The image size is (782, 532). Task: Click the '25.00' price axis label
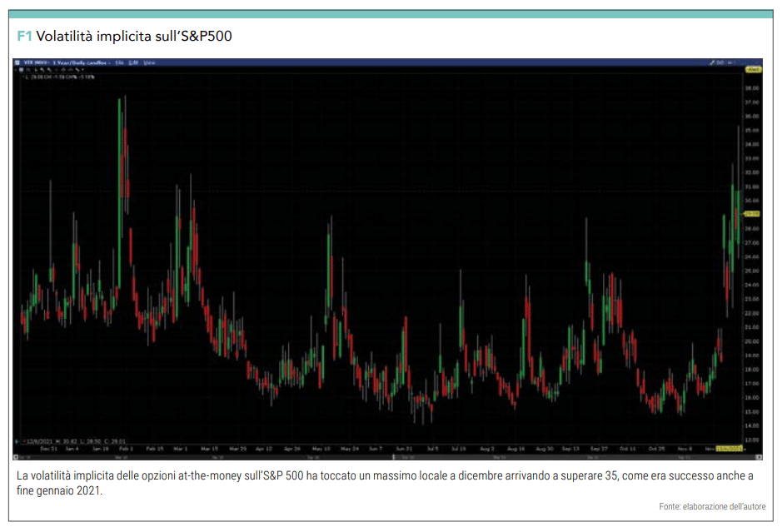pos(751,271)
